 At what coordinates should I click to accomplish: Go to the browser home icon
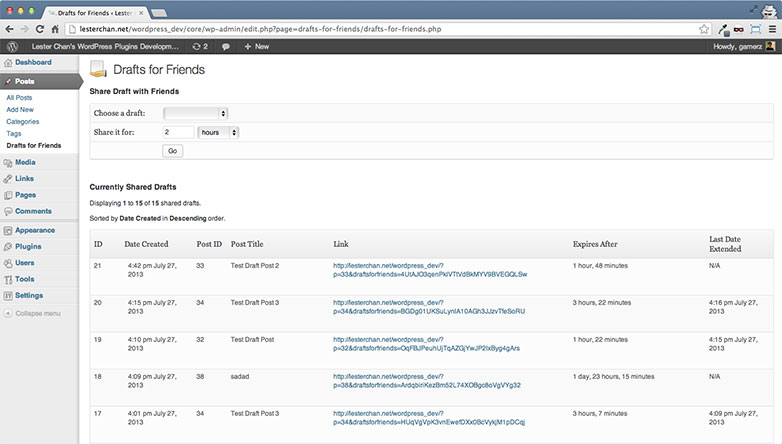(x=55, y=29)
